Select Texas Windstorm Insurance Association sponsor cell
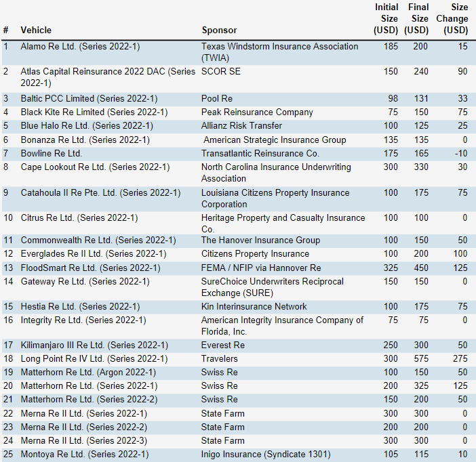This screenshot has height=462, width=476. pos(279,52)
